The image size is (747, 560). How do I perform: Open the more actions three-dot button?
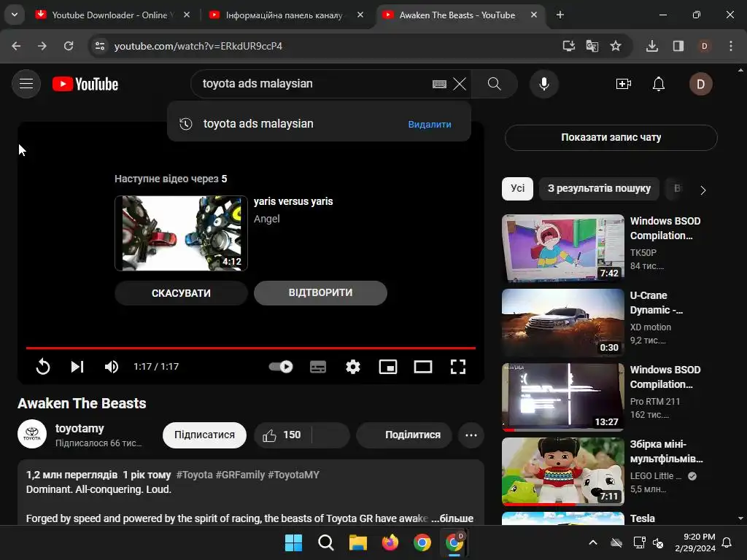(x=471, y=435)
